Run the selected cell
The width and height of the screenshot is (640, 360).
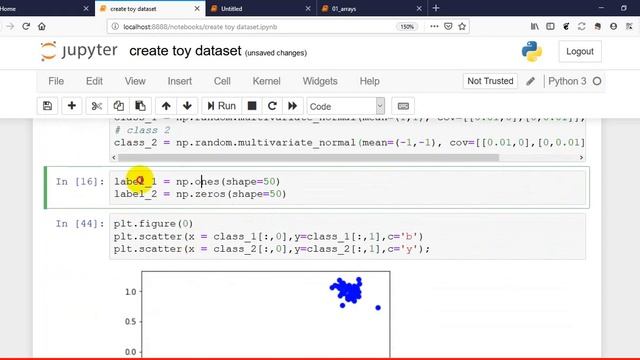[222, 106]
